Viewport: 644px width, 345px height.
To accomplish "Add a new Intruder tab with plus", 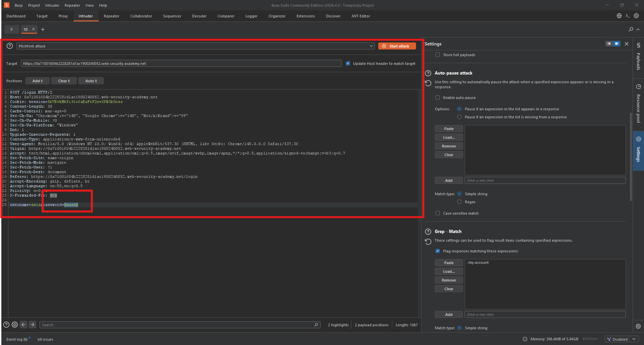I will (43, 29).
